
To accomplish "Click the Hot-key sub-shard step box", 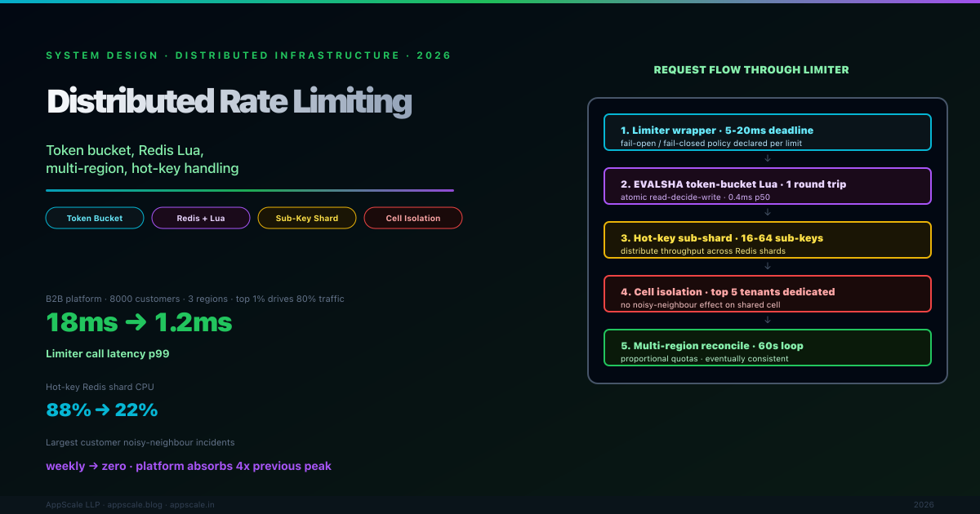I will click(x=767, y=240).
